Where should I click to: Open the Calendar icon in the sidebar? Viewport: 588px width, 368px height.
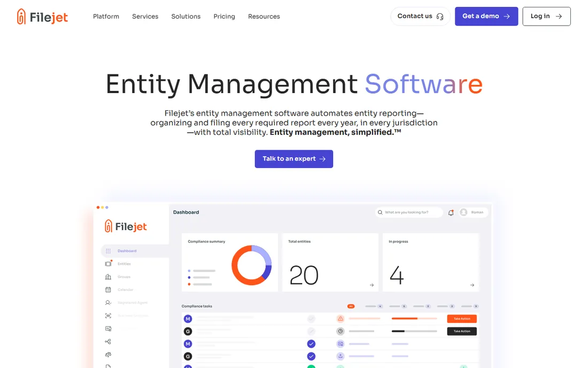[x=108, y=289]
